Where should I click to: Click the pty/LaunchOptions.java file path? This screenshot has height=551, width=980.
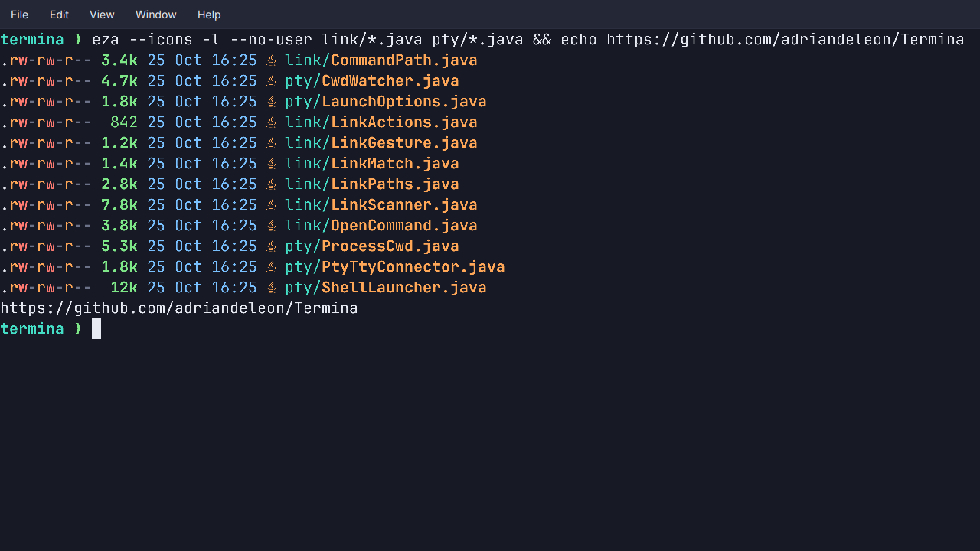point(386,102)
